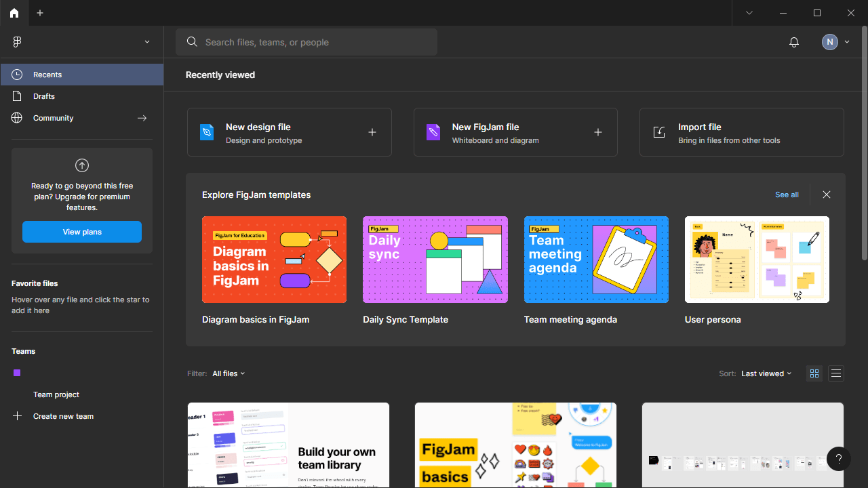Click Create new team

pyautogui.click(x=63, y=416)
